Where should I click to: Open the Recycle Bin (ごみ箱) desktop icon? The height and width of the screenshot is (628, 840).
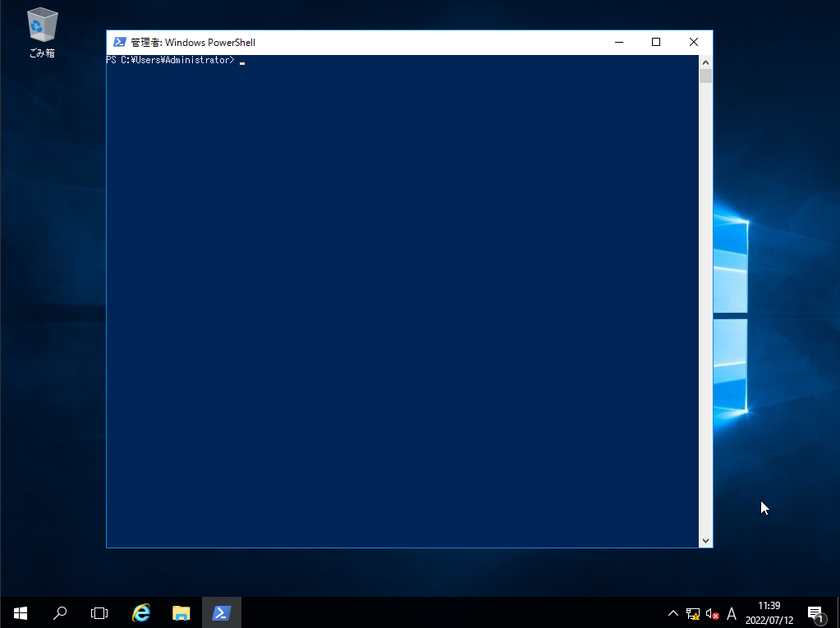pyautogui.click(x=42, y=31)
